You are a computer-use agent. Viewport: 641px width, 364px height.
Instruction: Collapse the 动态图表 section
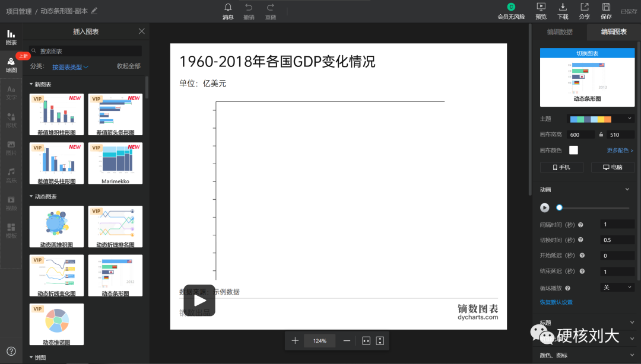click(x=43, y=196)
